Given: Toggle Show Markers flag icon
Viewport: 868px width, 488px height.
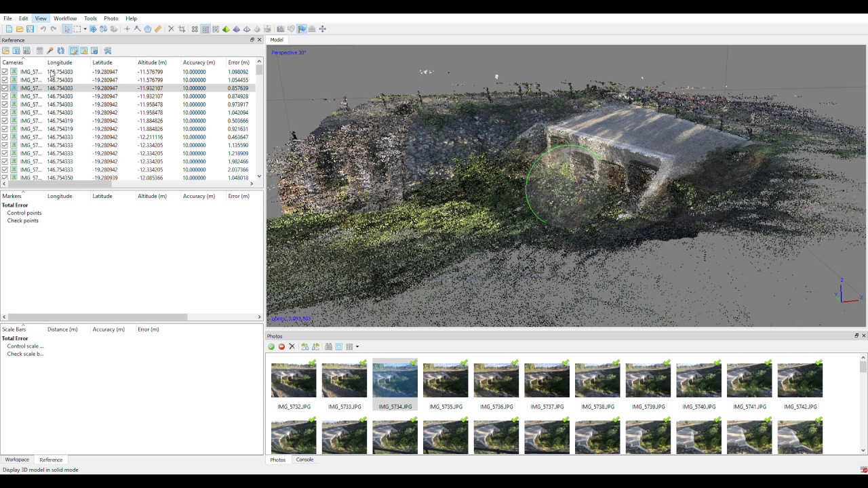Looking at the screenshot, I should (x=302, y=29).
